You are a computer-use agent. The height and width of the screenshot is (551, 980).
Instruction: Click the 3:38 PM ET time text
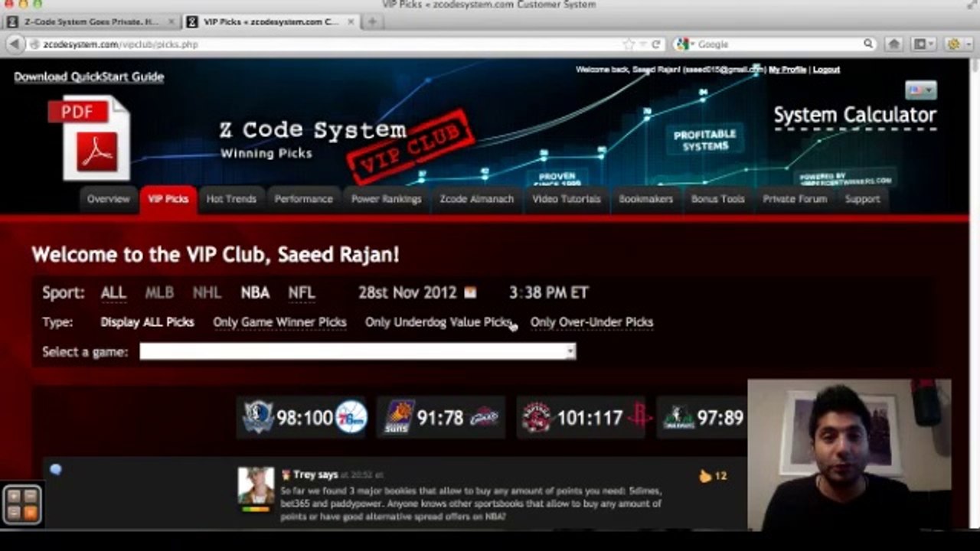(549, 292)
